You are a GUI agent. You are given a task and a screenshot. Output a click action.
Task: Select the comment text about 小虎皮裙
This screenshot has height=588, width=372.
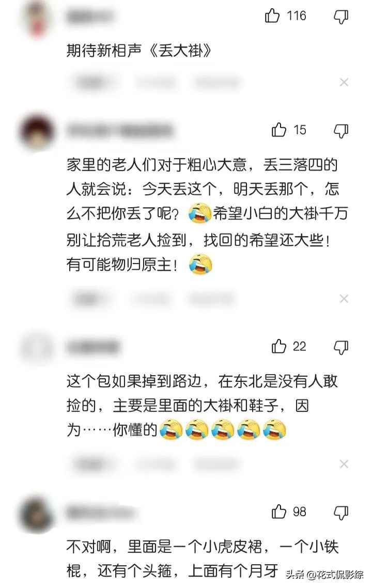[x=203, y=559]
